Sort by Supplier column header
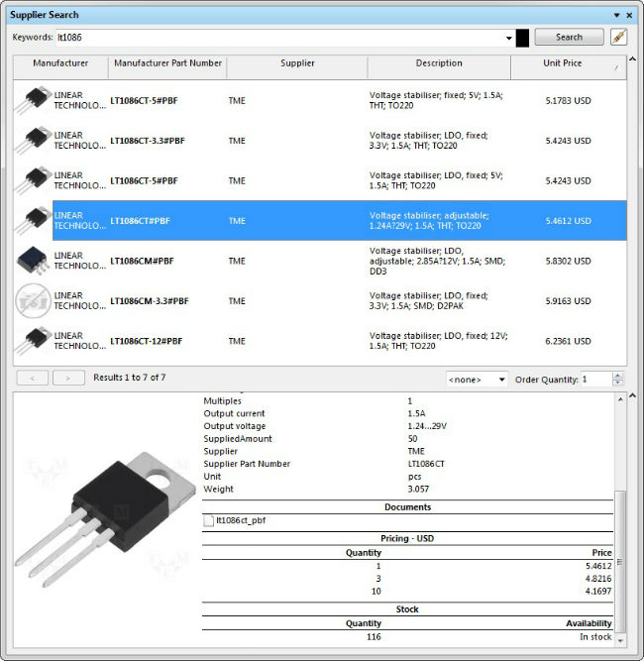The image size is (644, 661). click(x=297, y=66)
